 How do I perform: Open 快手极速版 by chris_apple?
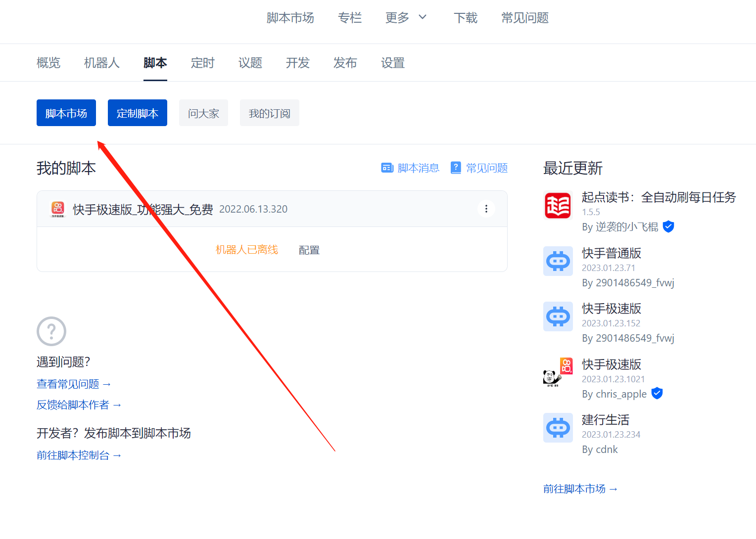(612, 364)
